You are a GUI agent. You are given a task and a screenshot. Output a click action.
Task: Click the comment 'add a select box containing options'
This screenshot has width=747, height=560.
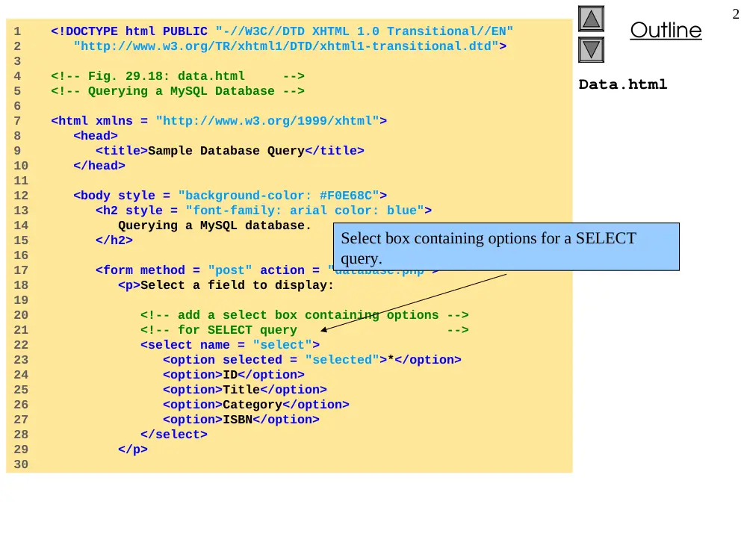point(305,315)
